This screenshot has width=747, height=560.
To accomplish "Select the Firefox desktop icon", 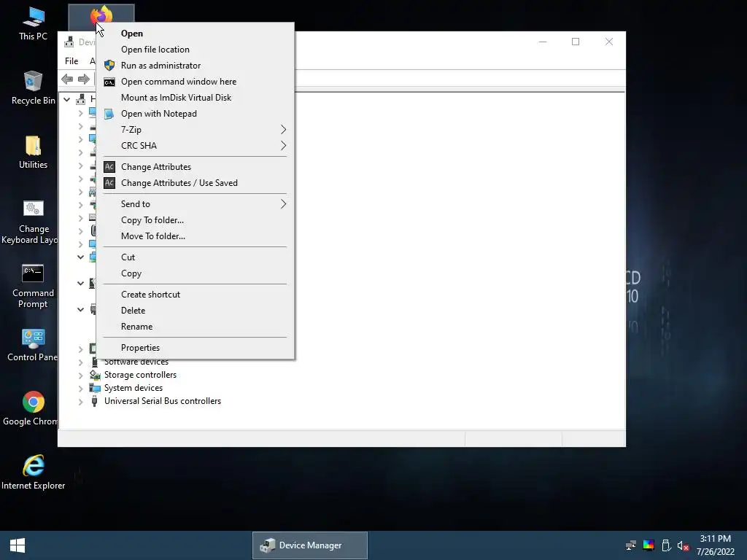I will [101, 15].
